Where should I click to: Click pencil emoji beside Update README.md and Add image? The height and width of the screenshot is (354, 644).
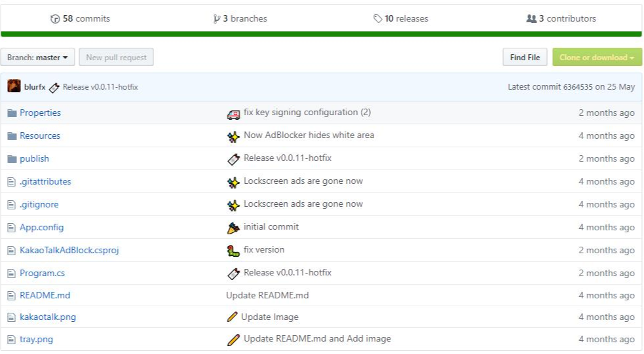tap(233, 340)
